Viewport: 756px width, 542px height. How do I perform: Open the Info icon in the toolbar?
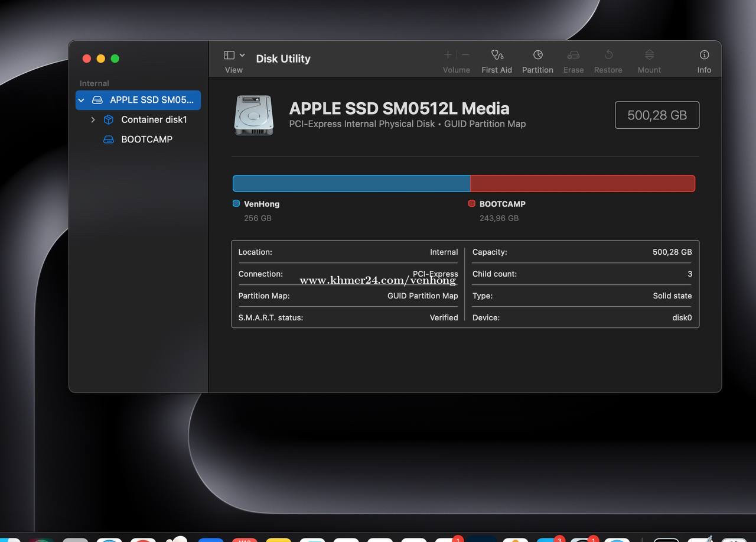(x=704, y=54)
